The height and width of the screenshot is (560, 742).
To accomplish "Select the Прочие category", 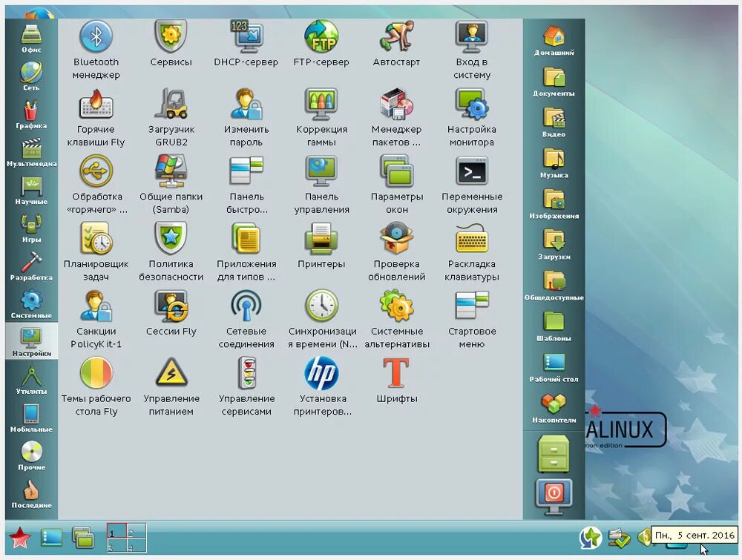I will click(31, 456).
